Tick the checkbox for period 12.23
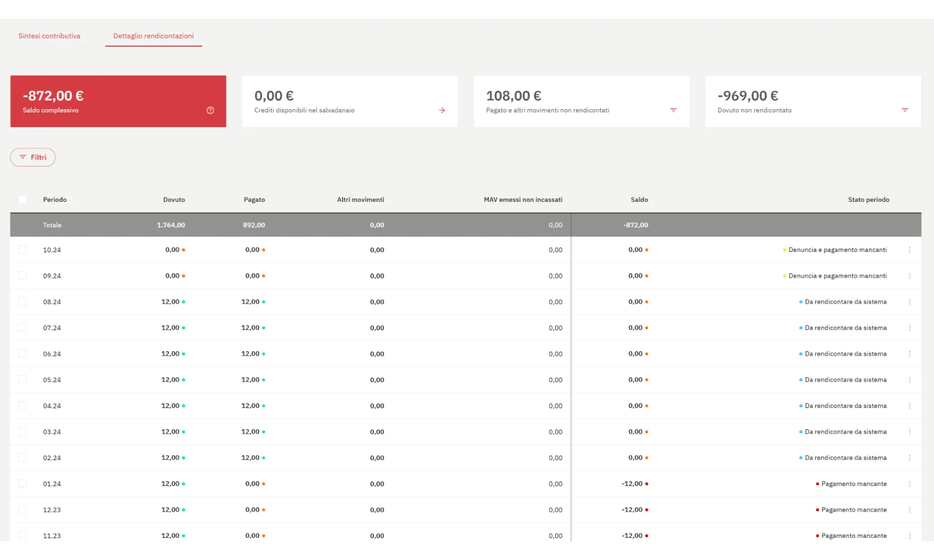 pyautogui.click(x=22, y=510)
